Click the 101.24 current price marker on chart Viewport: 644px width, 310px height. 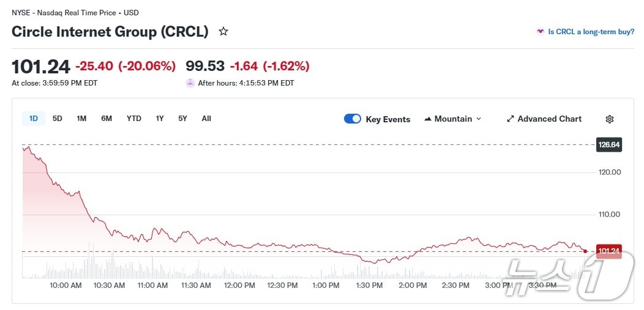pyautogui.click(x=608, y=251)
